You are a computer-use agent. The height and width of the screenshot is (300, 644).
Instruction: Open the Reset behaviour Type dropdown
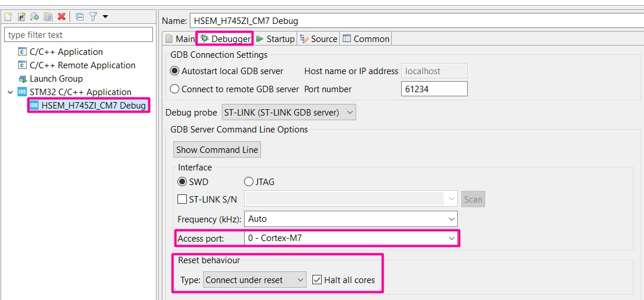point(255,280)
